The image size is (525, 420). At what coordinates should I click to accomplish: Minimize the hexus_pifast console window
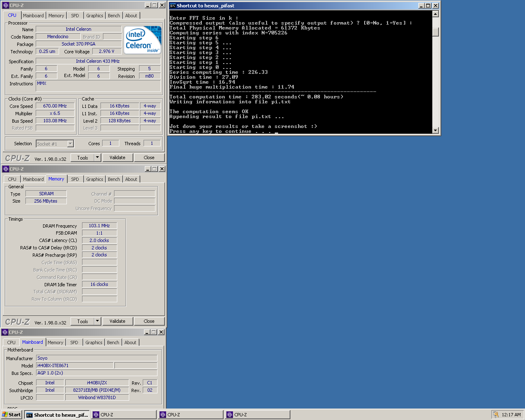421,6
